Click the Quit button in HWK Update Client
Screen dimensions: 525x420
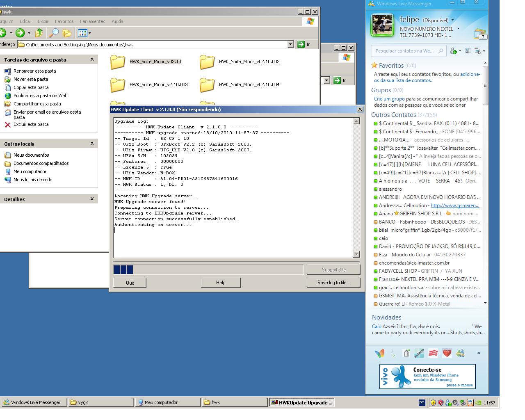point(130,283)
